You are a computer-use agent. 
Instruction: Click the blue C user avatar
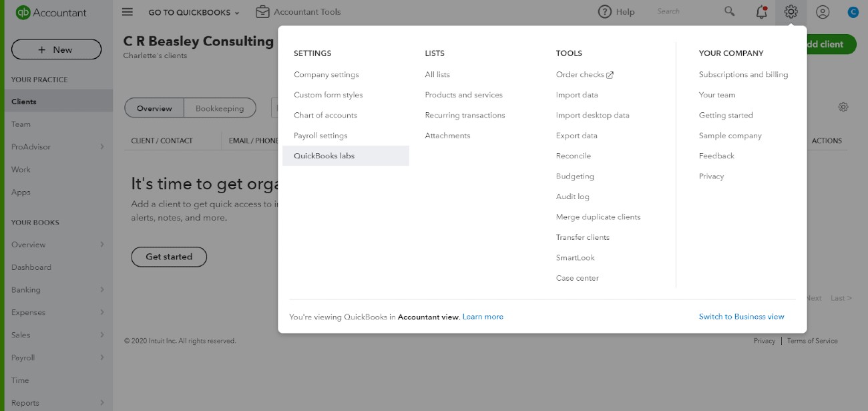click(853, 11)
